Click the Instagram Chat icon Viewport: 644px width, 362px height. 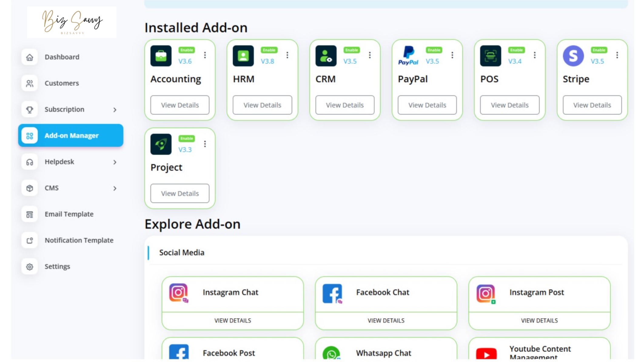179,293
